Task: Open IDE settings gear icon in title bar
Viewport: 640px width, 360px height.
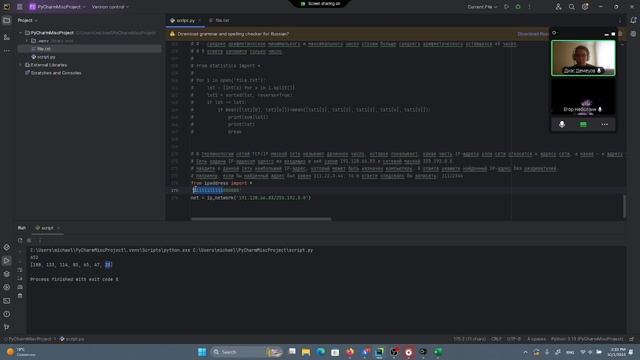Action: (585, 7)
